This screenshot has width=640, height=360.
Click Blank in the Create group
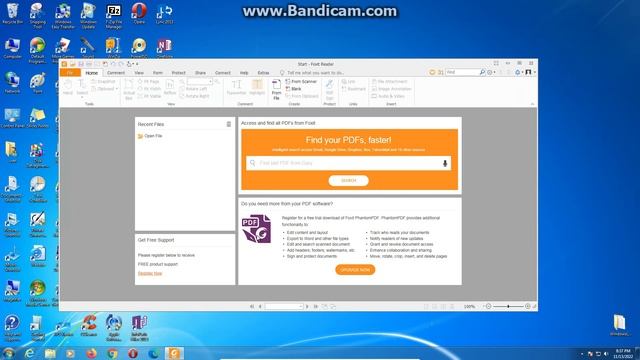pos(293,89)
